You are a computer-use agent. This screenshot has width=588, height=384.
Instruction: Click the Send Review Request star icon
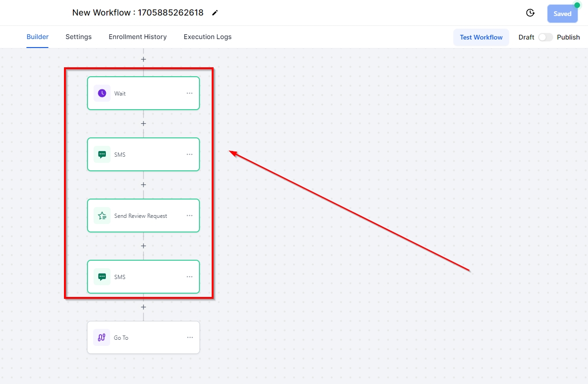(x=102, y=216)
